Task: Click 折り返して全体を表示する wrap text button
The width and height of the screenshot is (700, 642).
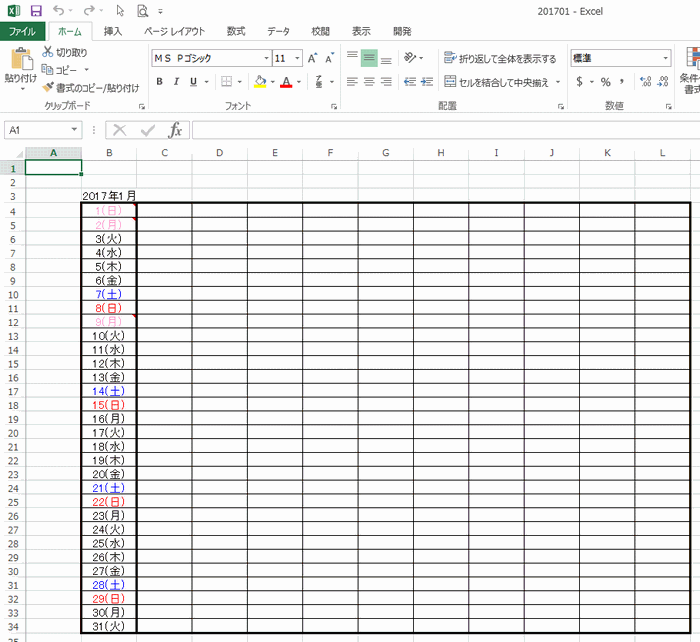Action: 500,58
